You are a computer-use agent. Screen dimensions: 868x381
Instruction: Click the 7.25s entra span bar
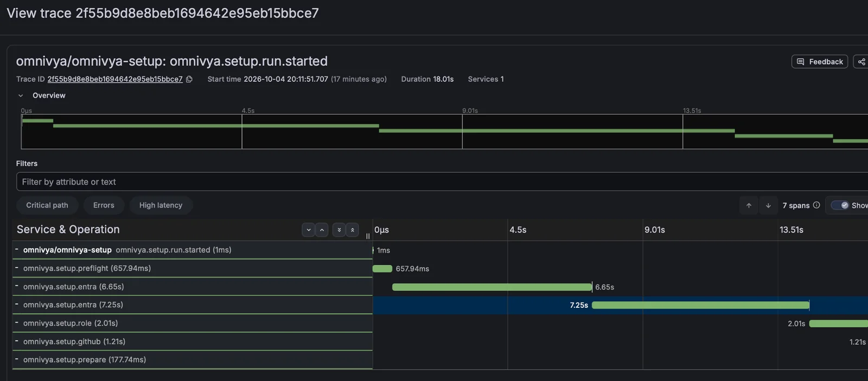pos(700,305)
